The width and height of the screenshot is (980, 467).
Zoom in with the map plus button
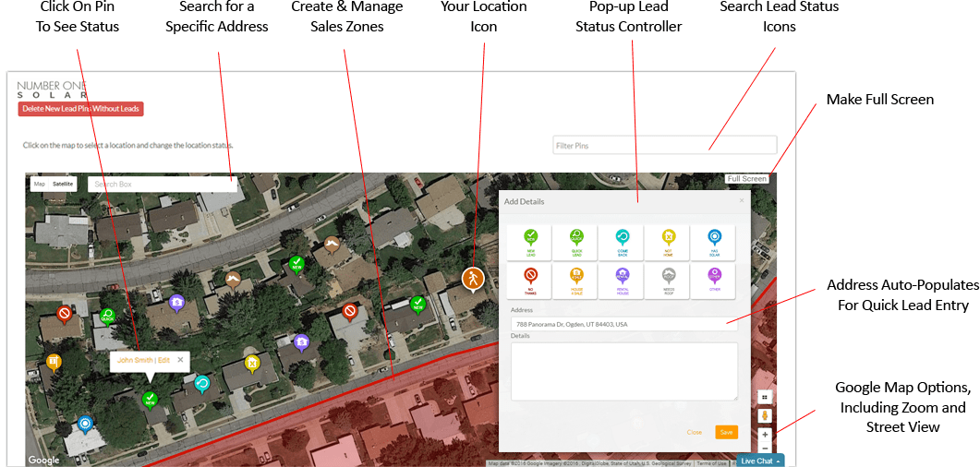(x=766, y=434)
